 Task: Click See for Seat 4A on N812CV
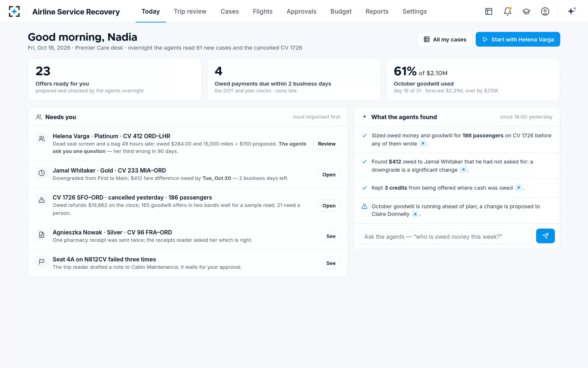point(331,263)
